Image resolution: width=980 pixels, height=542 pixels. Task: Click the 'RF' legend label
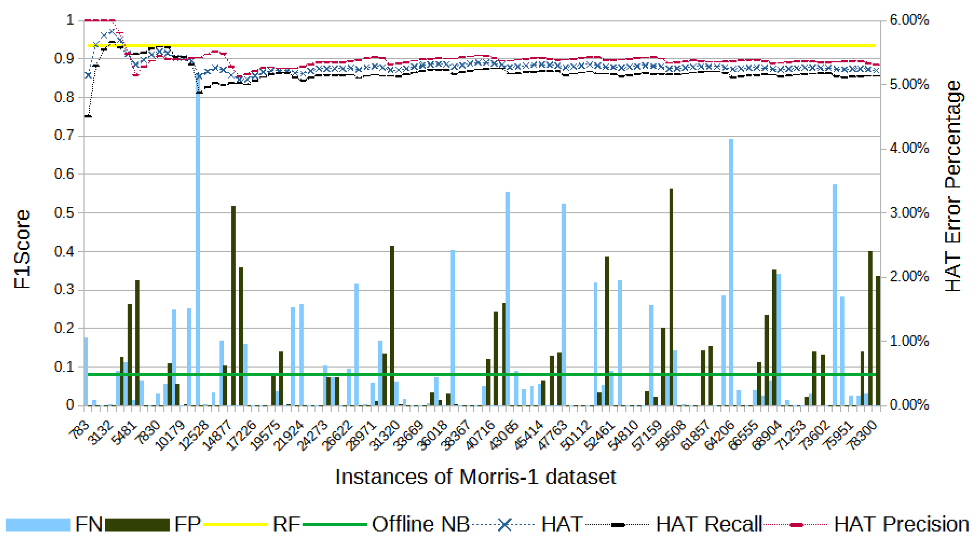287,524
